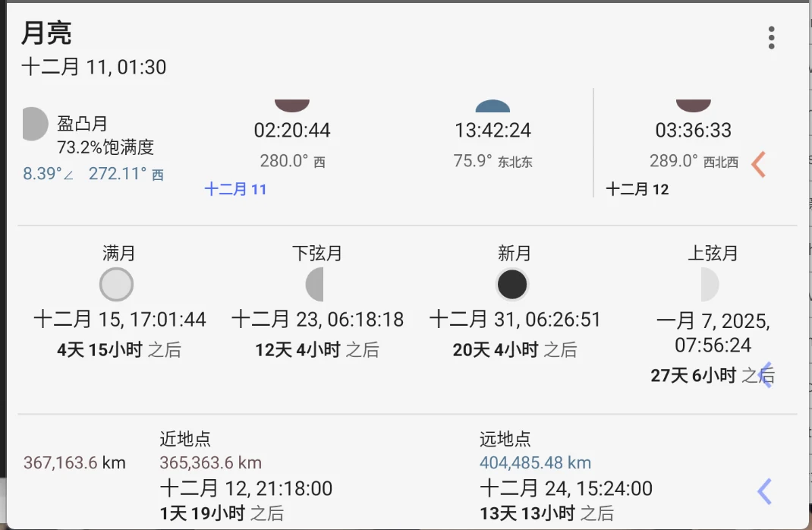The image size is (812, 530).
Task: Click the blue chevron beside the first quarter phase
Action: point(766,375)
